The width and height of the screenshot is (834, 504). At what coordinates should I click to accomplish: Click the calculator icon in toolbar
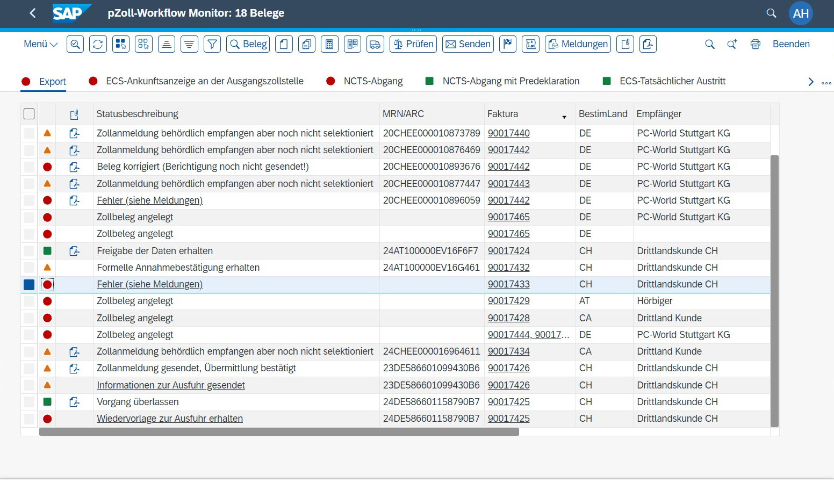329,44
